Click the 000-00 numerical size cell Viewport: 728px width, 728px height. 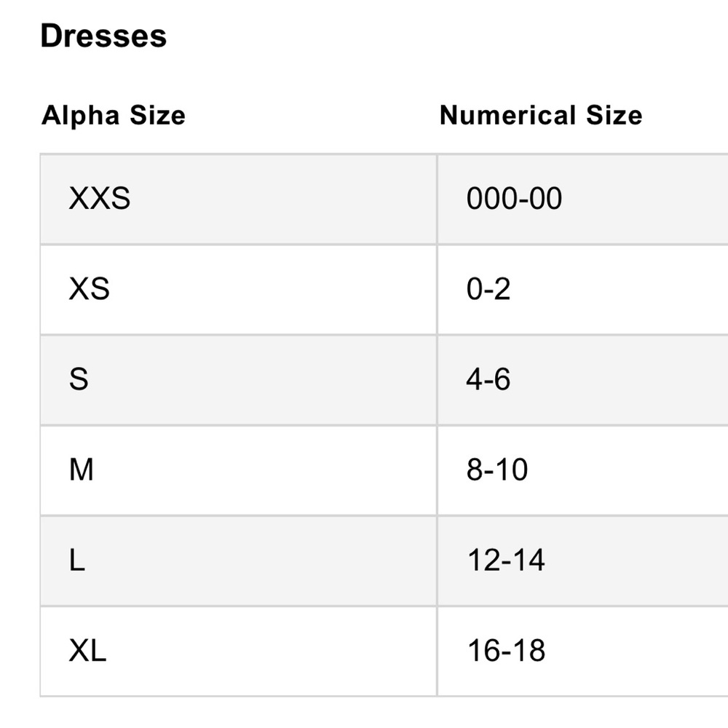tap(583, 199)
